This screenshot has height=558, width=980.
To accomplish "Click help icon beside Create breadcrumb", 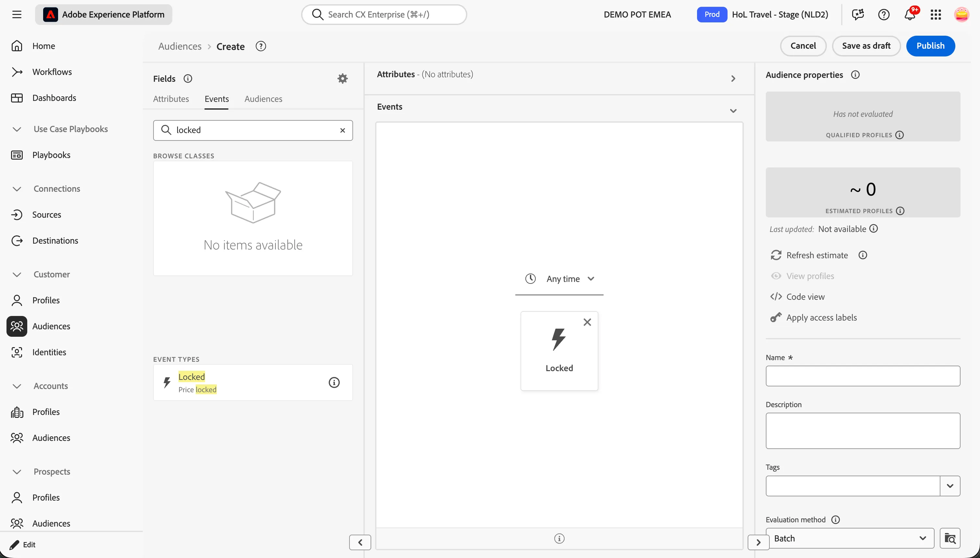I will [261, 46].
